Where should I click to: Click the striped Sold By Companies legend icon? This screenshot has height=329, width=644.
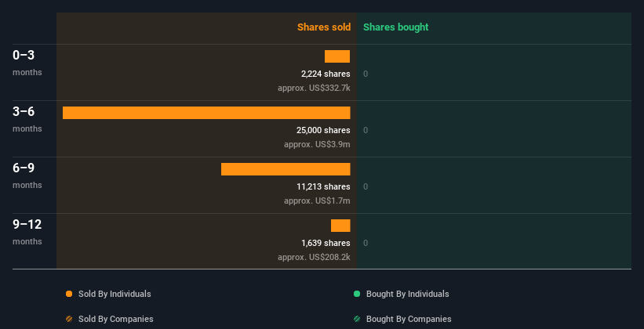click(x=69, y=319)
